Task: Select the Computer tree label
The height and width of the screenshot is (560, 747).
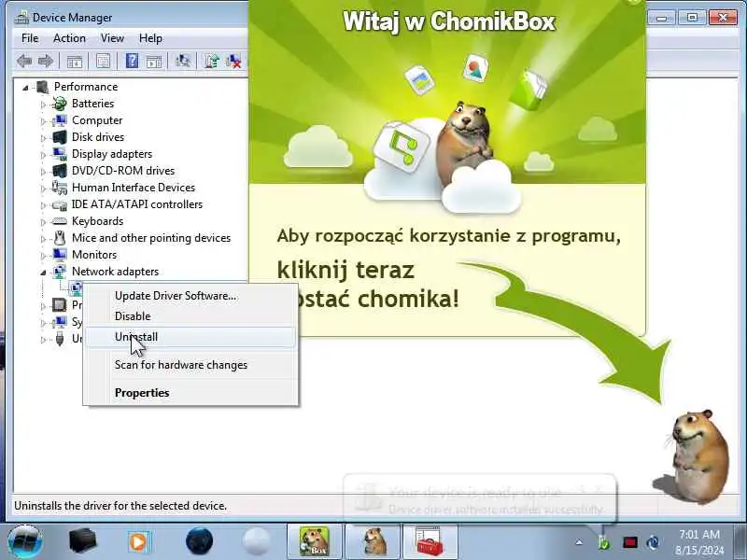Action: 97,120
